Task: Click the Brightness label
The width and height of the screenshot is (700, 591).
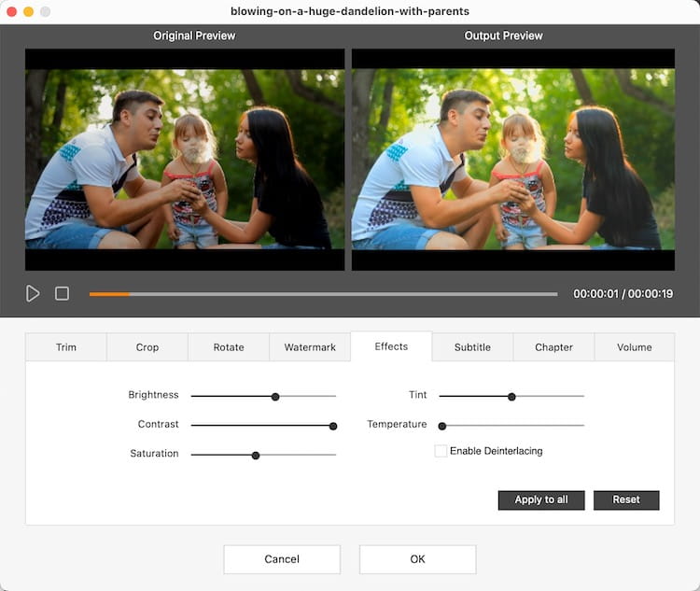Action: click(153, 395)
